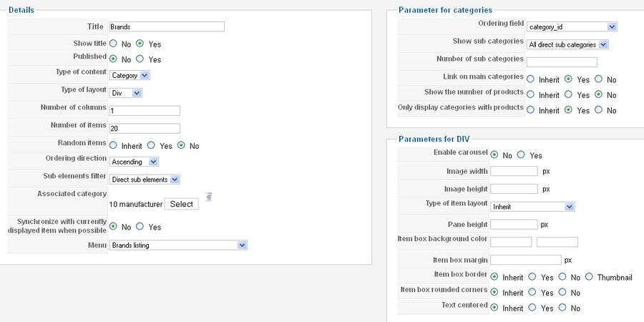Set Published to Yes

140,59
